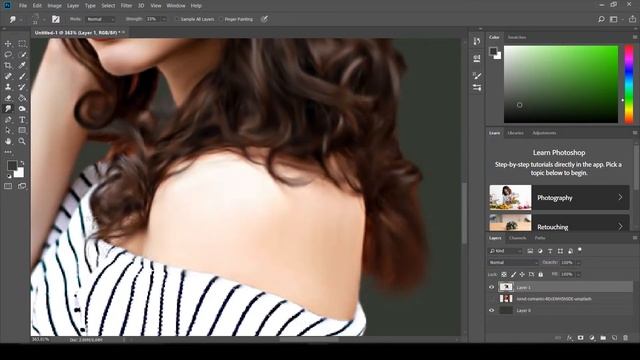The image size is (640, 360).
Task: Open the Filter menu
Action: (x=127, y=6)
